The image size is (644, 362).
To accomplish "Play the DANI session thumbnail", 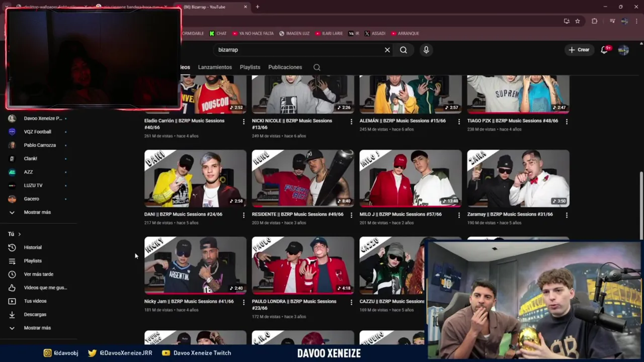I will [195, 178].
